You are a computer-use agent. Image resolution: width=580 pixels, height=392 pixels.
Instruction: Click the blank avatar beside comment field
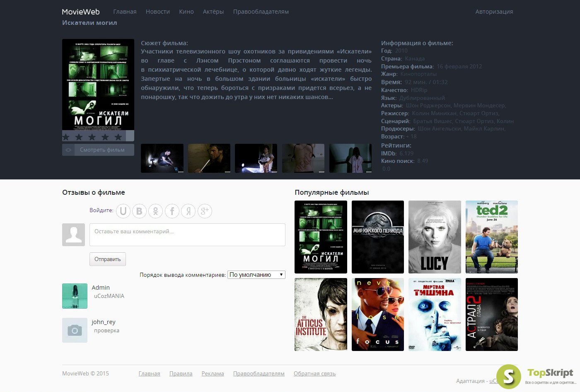coord(73,235)
